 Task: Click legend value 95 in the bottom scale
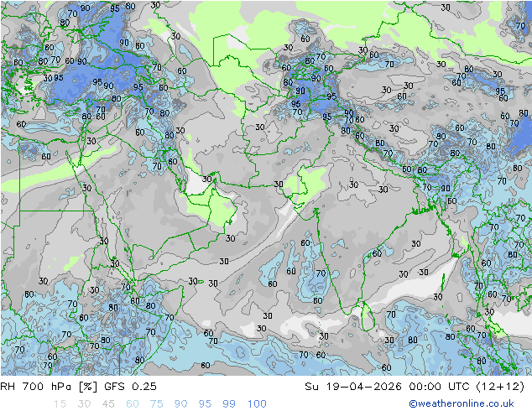[x=205, y=404]
